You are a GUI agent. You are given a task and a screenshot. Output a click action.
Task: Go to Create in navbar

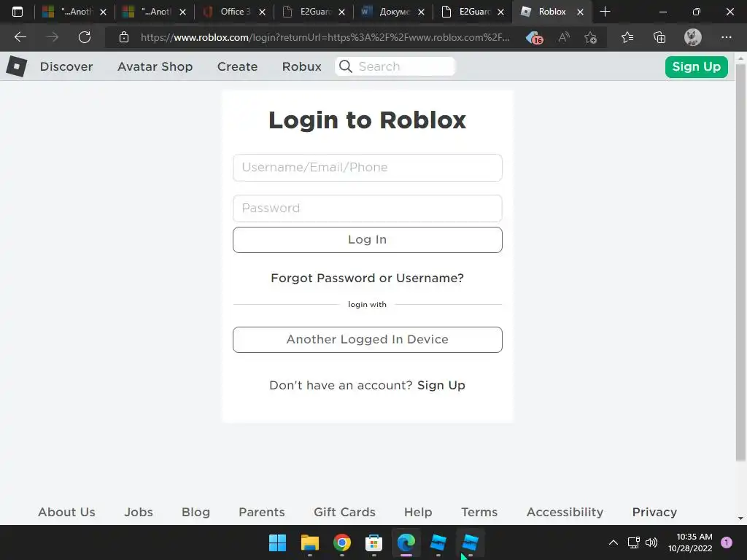click(237, 66)
